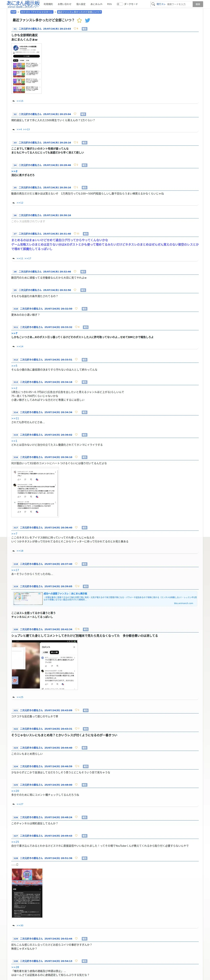Viewport: 210px width, 980px height.
Task: Like post 13 about 1再生につき0.05〜0.7円
Action: [x=76, y=382]
